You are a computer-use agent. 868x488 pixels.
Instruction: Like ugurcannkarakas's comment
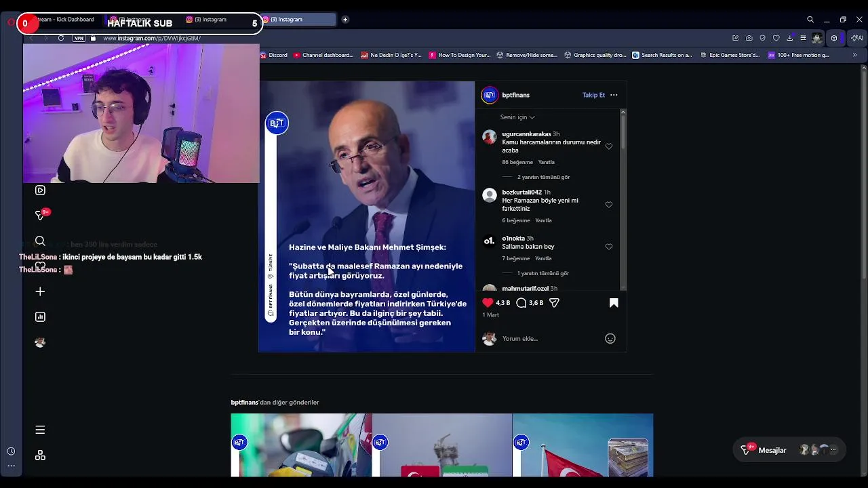[x=608, y=146]
